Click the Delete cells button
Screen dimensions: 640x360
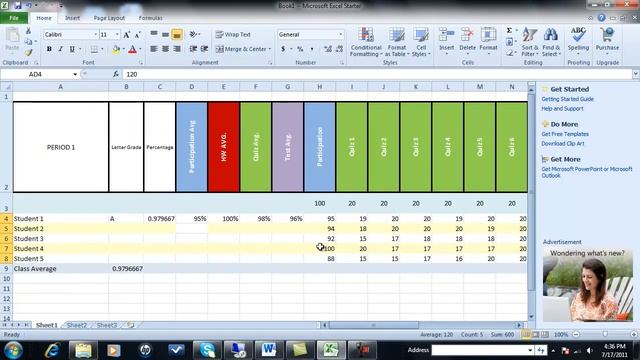point(467,42)
